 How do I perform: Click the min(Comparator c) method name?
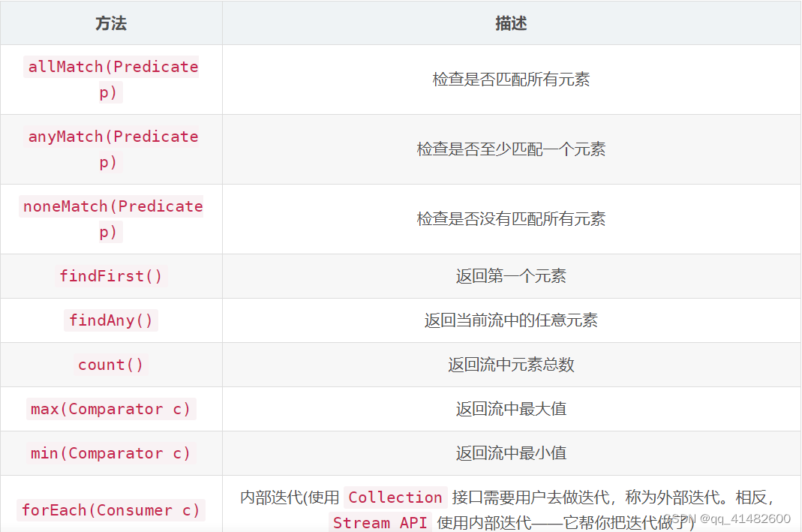[110, 452]
